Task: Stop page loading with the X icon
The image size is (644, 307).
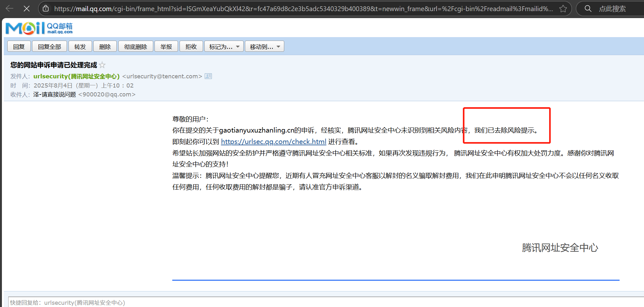Action: click(x=27, y=9)
